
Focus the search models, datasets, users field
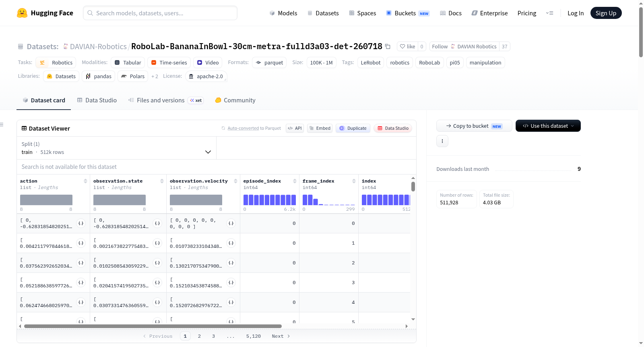coord(160,13)
